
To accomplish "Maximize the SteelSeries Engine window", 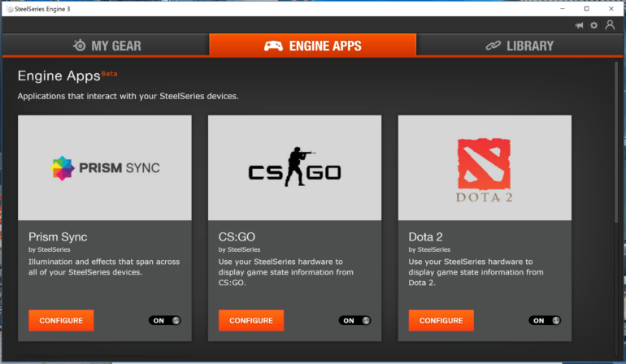I will pyautogui.click(x=587, y=8).
